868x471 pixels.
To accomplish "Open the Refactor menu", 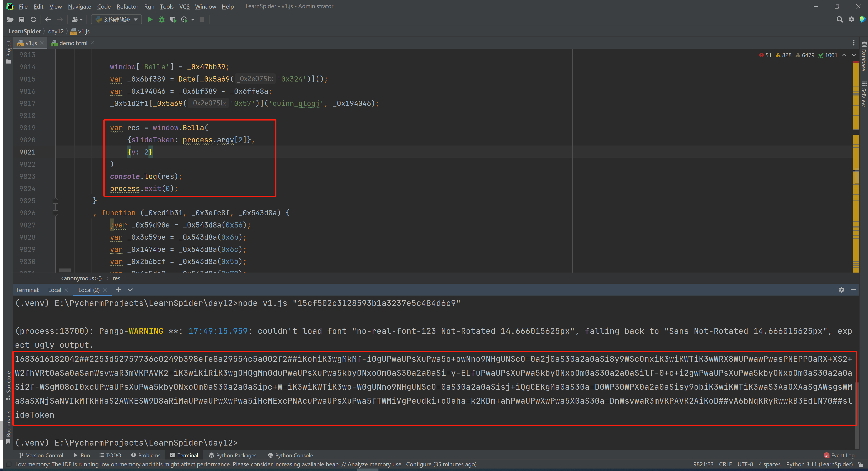I will point(127,6).
